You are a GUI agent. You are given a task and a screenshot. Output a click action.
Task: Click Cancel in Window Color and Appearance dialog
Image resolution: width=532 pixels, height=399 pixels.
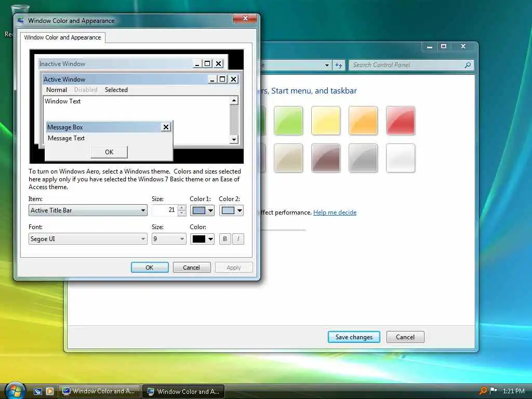(x=192, y=268)
